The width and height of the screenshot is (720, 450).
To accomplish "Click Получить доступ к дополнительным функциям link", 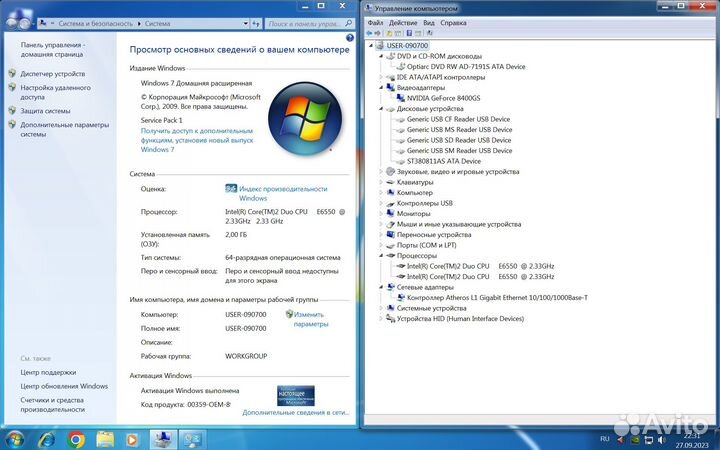I will (197, 140).
